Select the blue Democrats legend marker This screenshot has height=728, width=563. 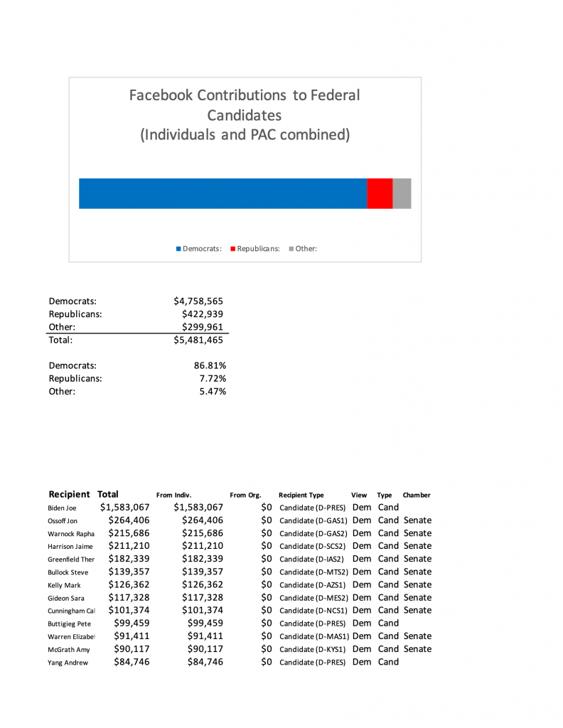(178, 249)
